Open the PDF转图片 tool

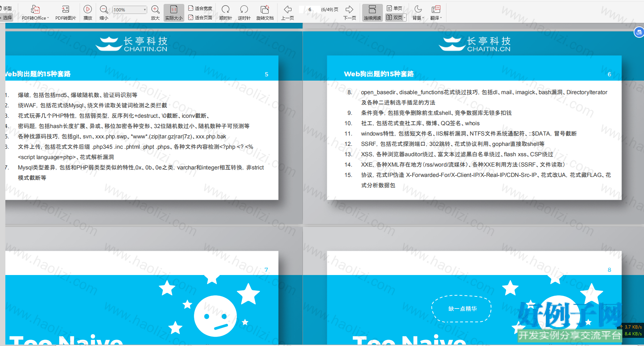[66, 13]
